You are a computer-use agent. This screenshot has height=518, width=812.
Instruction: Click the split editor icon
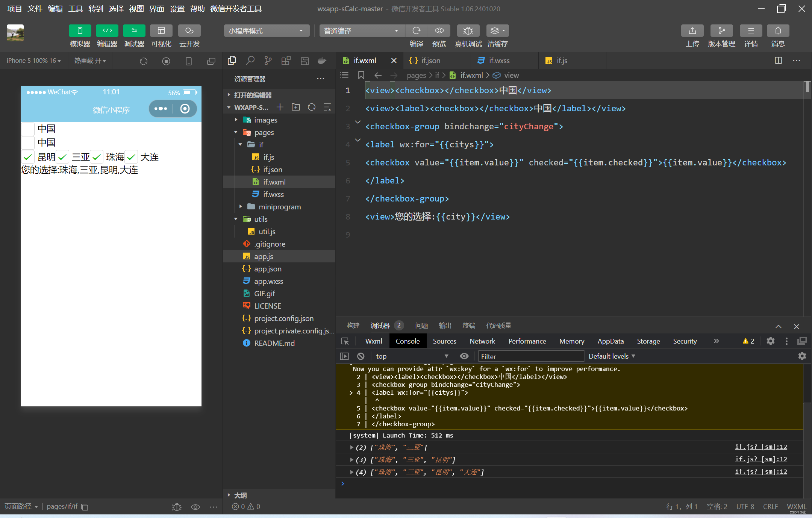[779, 61]
